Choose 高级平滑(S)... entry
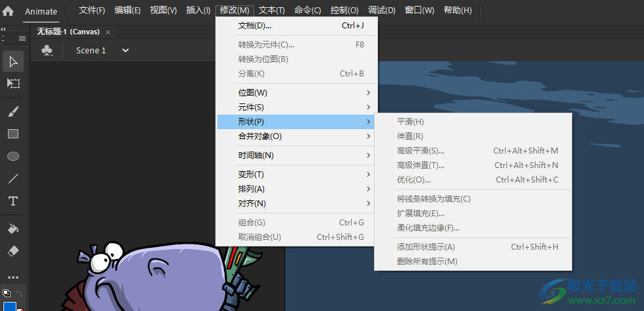The height and width of the screenshot is (311, 644). tap(473, 151)
